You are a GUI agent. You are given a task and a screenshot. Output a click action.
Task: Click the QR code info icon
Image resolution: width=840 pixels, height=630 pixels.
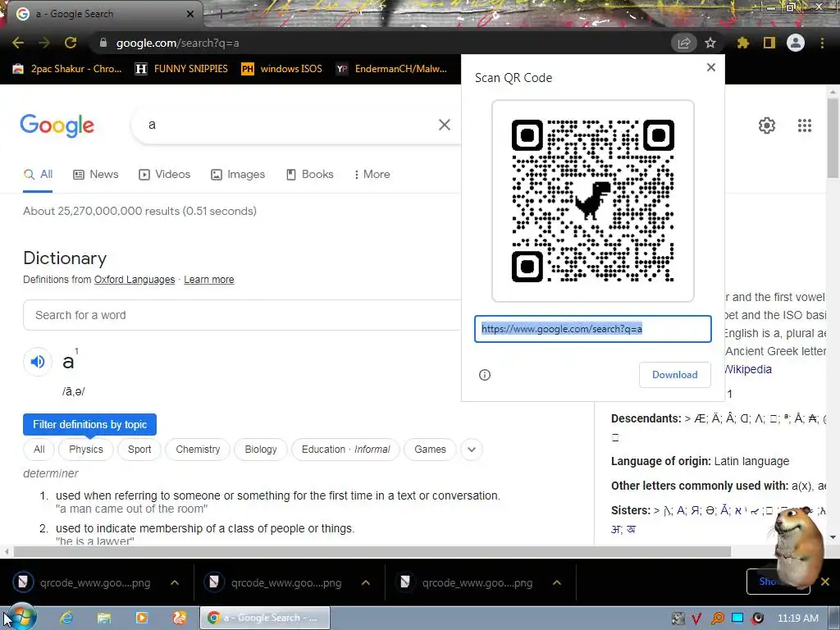(484, 375)
